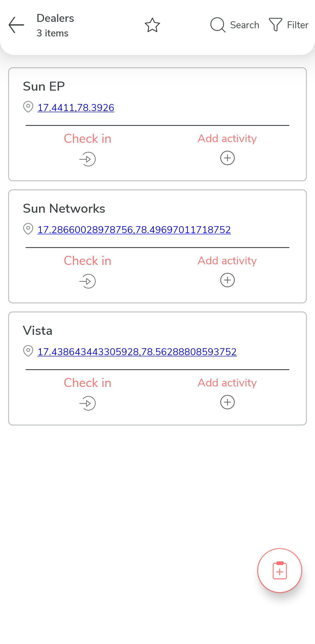Click Add activity text for Sun Networks
Screen dimensions: 315x644
[227, 261]
